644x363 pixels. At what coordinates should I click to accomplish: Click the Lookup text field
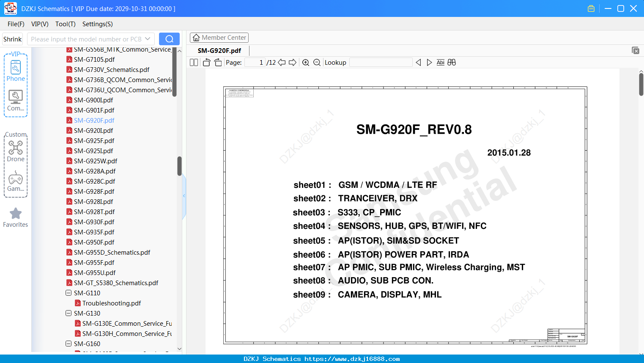point(381,63)
